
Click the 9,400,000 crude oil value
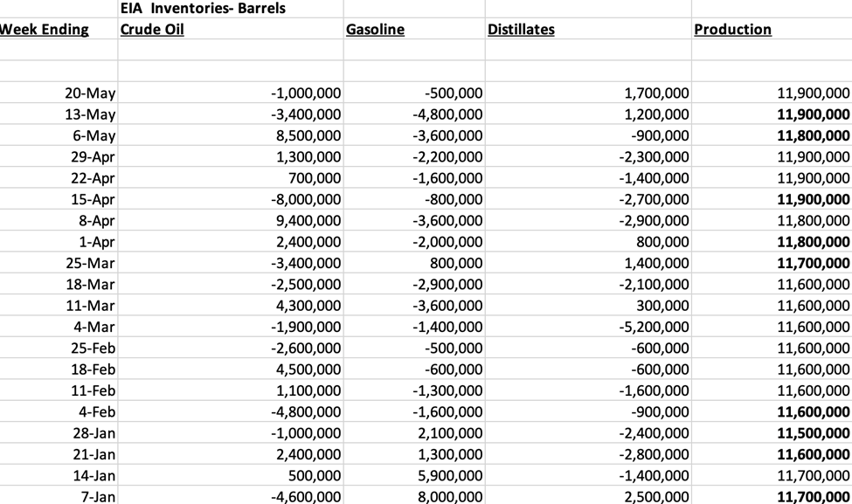tap(308, 220)
